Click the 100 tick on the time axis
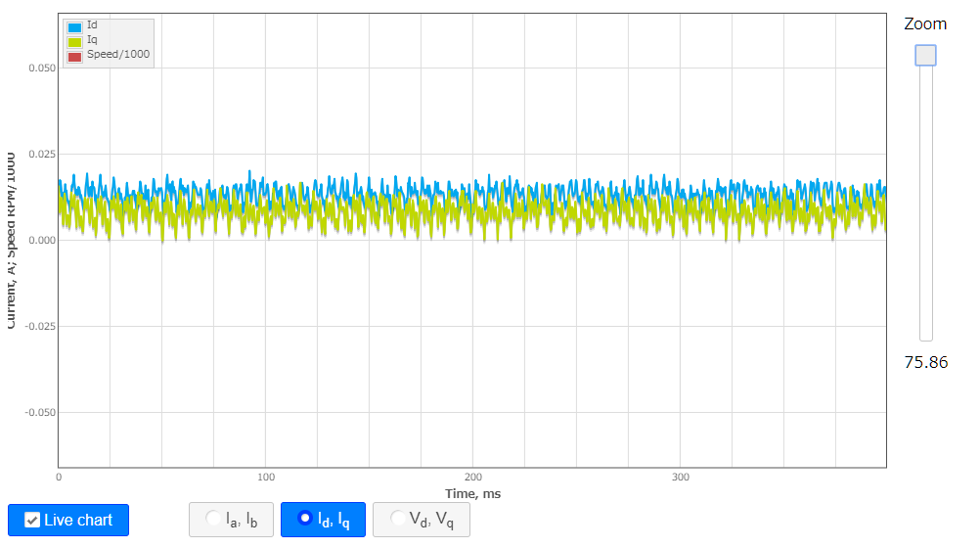 tap(266, 478)
